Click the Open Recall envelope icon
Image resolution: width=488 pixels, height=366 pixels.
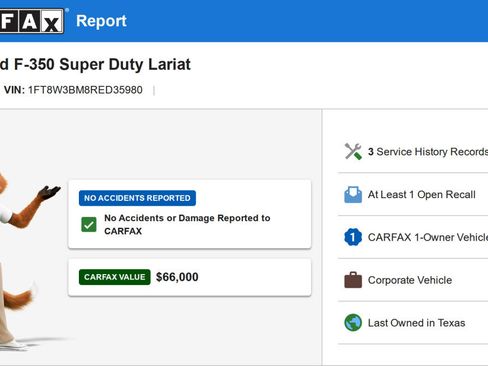(x=353, y=195)
